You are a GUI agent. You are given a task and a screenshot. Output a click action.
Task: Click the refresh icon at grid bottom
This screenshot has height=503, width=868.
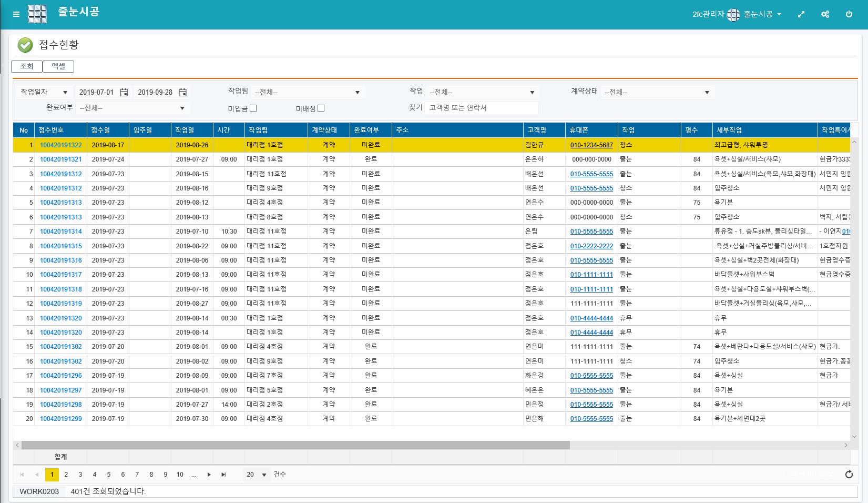point(849,475)
